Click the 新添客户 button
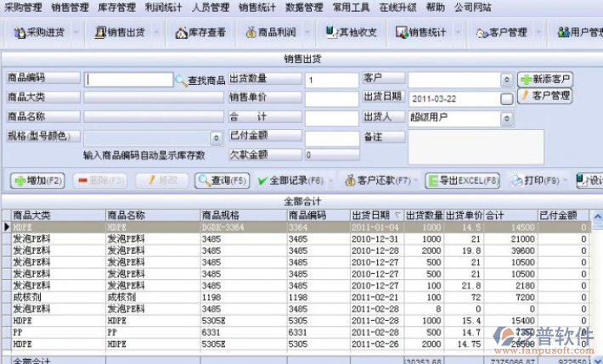This screenshot has width=603, height=364. click(545, 79)
